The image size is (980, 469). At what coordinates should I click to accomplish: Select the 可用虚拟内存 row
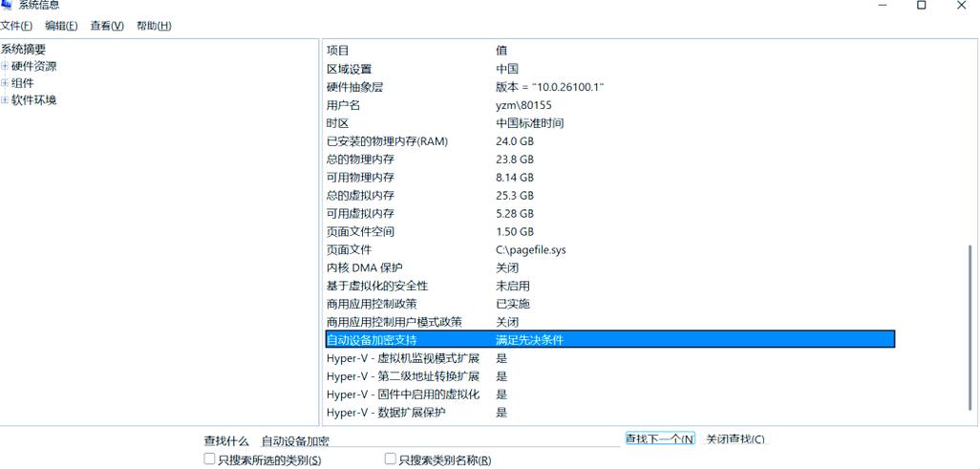tap(610, 214)
